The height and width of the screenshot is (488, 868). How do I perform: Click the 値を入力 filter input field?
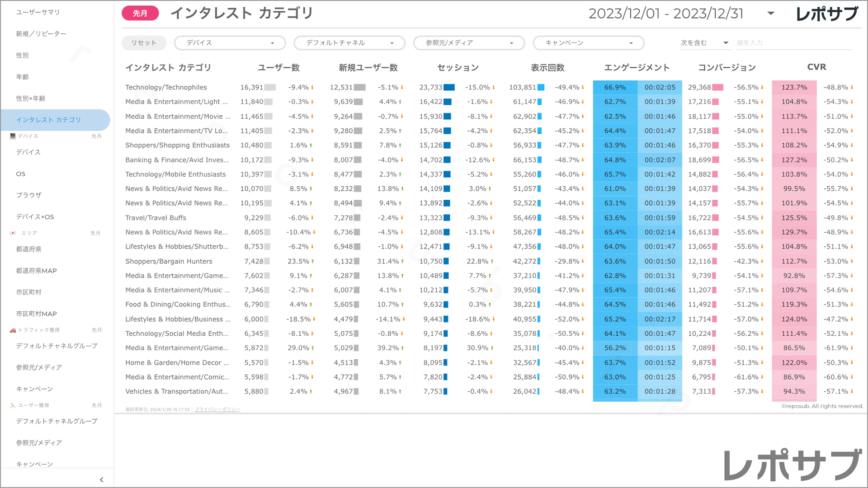(793, 43)
